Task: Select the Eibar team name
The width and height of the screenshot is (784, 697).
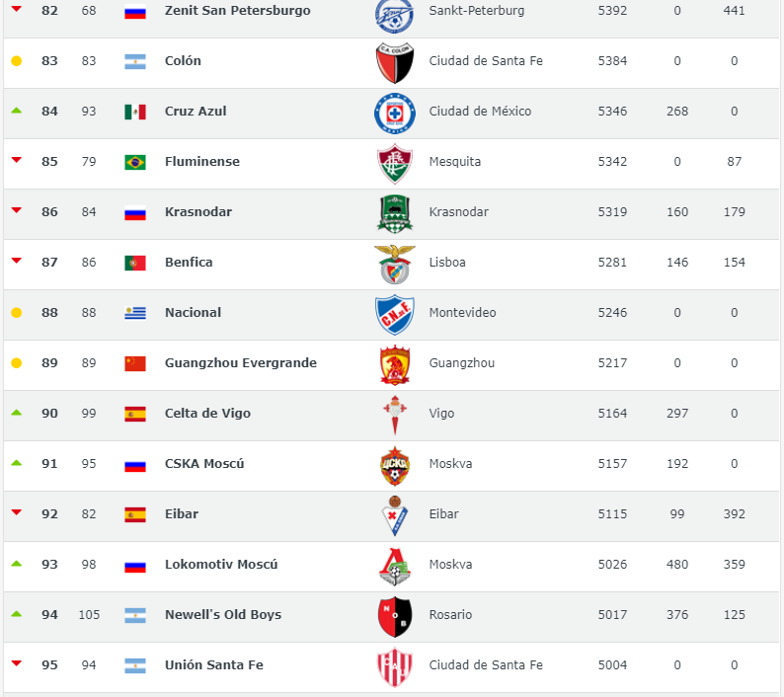Action: 182,514
